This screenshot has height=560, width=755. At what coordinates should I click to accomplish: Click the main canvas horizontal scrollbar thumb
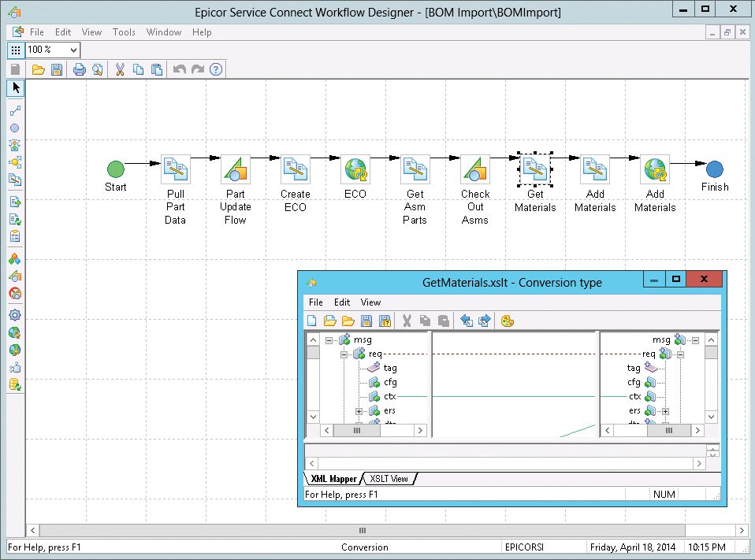[363, 531]
